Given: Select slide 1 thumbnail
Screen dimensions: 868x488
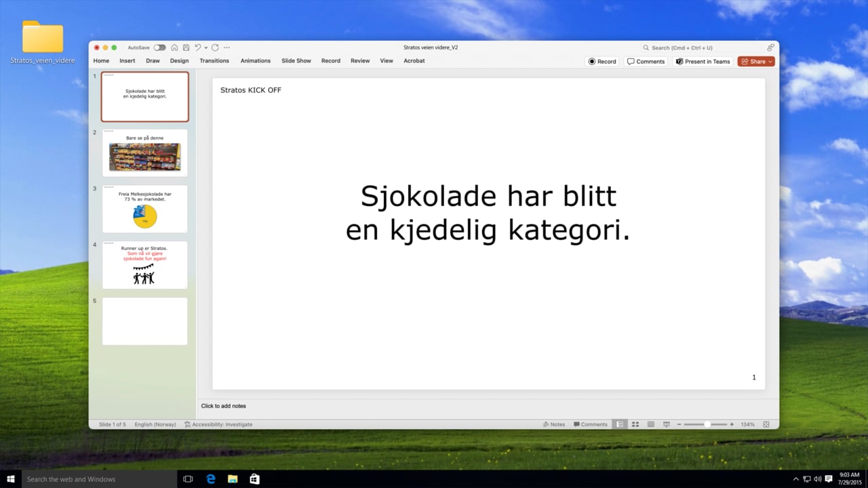Looking at the screenshot, I should [x=145, y=97].
